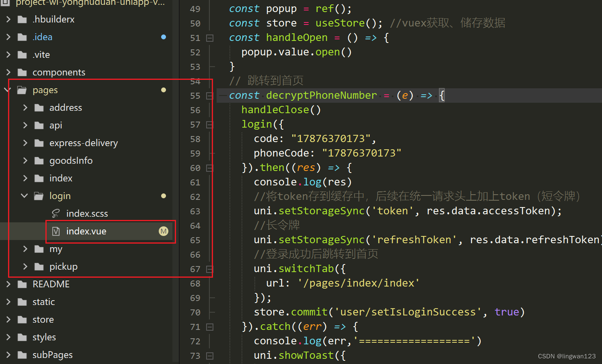Select the index.scss file name
This screenshot has height=364, width=602.
(x=87, y=214)
